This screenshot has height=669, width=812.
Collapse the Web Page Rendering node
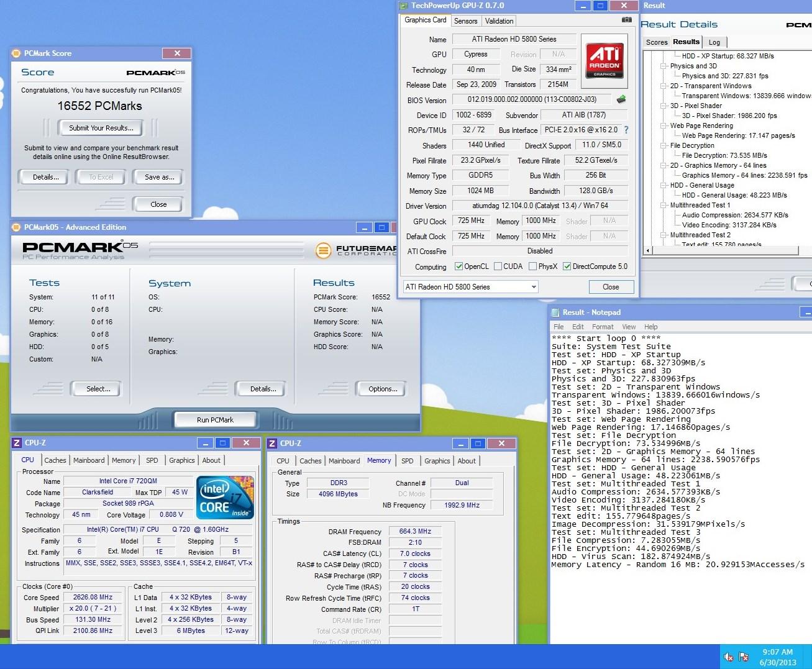pos(663,125)
